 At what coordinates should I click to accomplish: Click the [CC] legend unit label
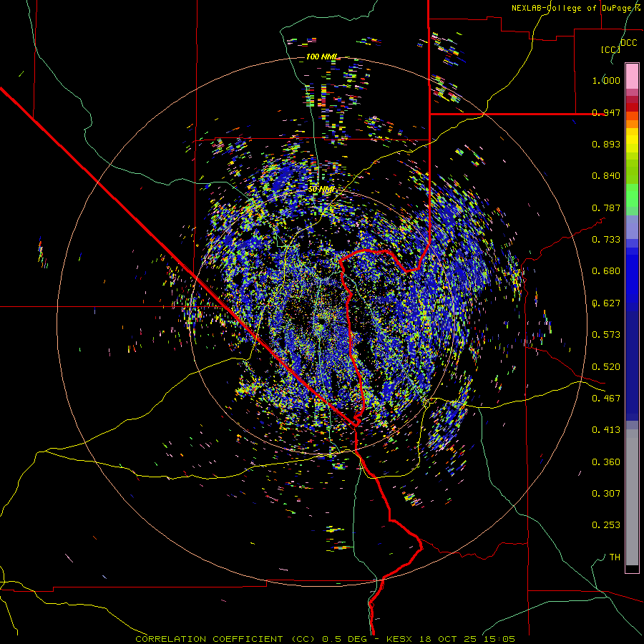coord(610,49)
